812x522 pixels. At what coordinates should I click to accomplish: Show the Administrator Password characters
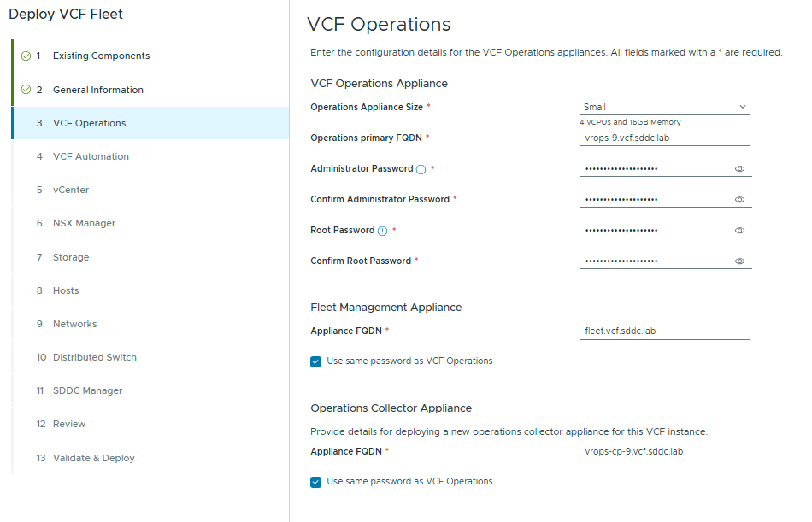[739, 169]
